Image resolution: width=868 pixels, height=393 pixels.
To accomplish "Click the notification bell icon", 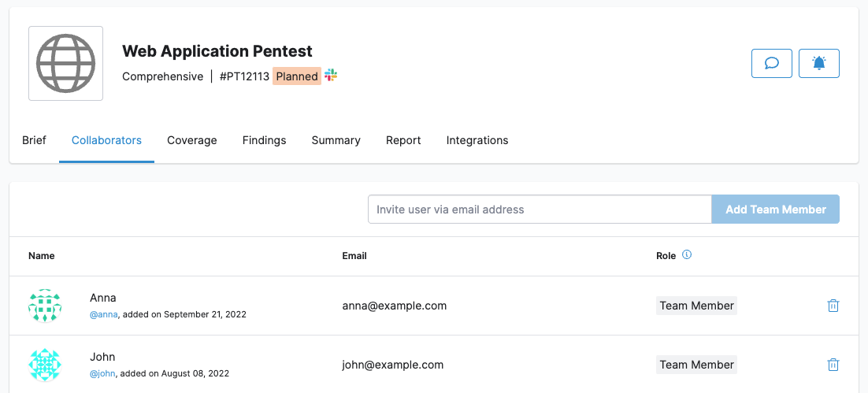I will click(x=818, y=63).
